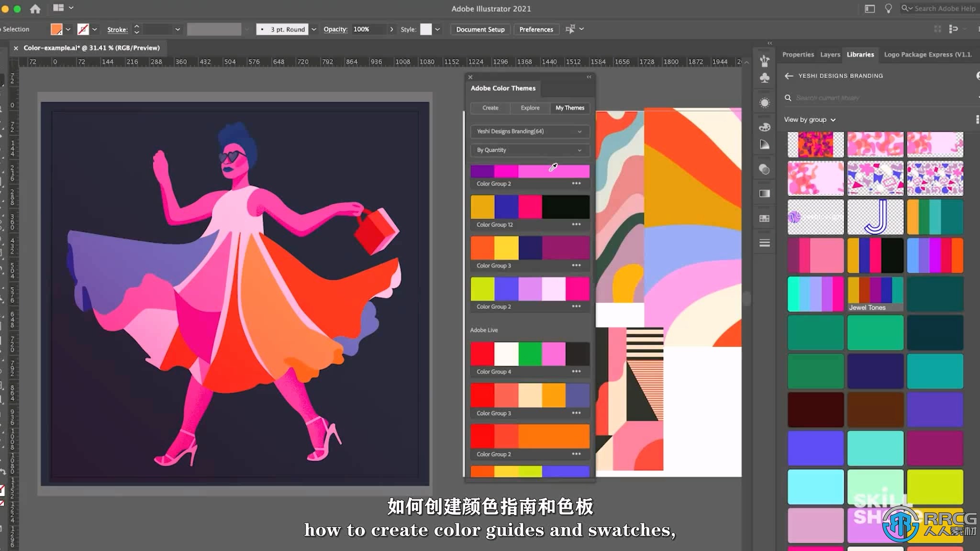Click the Opacity label link

(335, 29)
